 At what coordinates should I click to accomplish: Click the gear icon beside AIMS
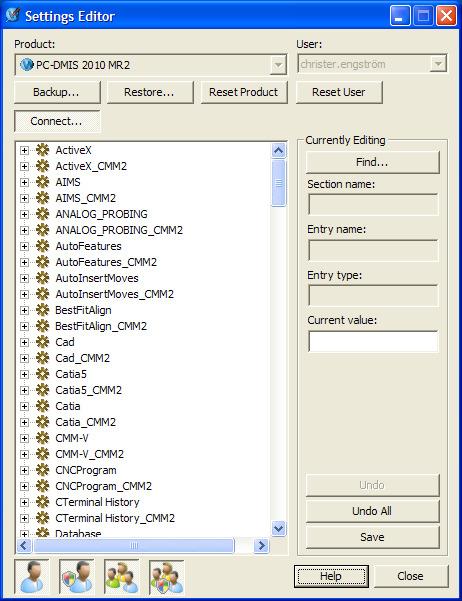pyautogui.click(x=43, y=182)
